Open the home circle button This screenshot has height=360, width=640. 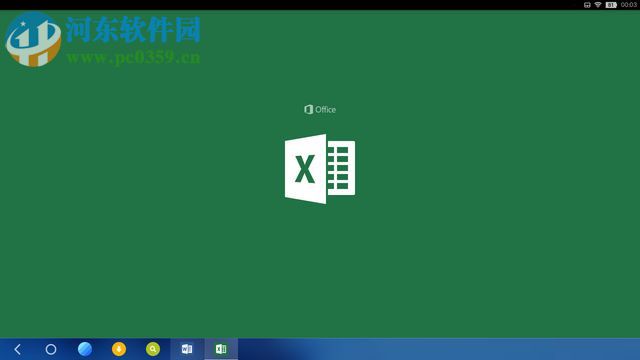[x=51, y=349]
